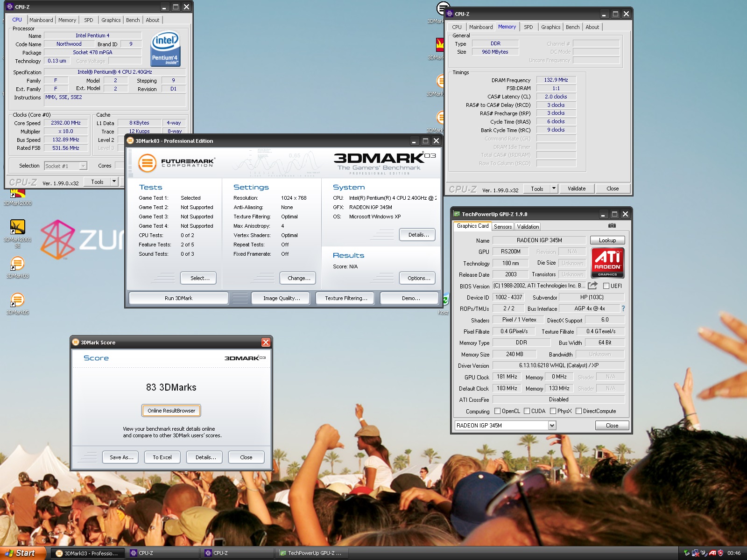This screenshot has width=747, height=560.
Task: Click the CPU-Z memory window title bar icon
Action: [450, 14]
